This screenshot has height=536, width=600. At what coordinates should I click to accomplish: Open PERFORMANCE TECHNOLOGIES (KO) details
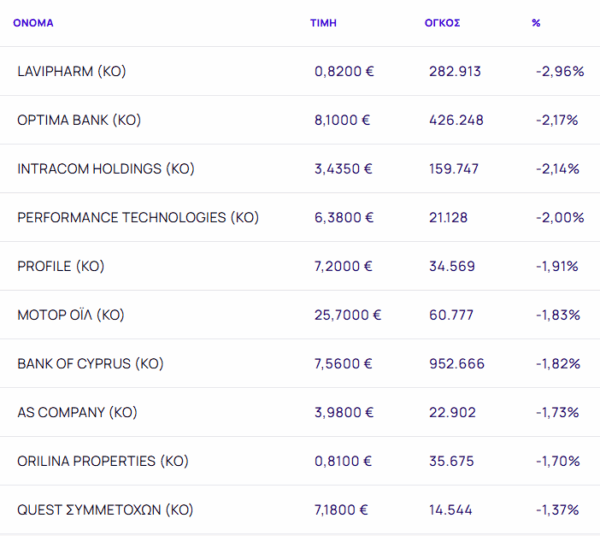(x=138, y=218)
